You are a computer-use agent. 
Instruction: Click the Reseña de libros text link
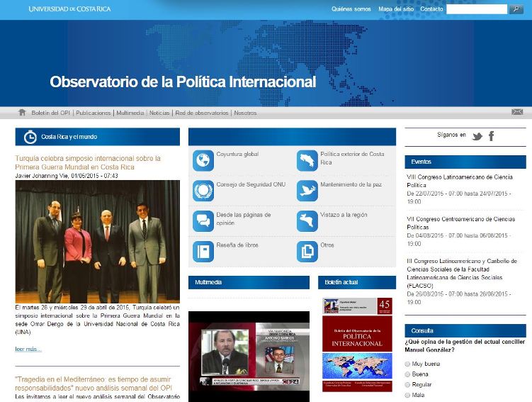point(237,245)
